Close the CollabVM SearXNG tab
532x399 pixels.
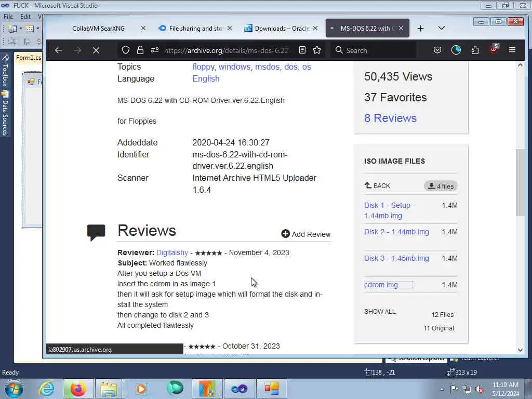pyautogui.click(x=143, y=28)
